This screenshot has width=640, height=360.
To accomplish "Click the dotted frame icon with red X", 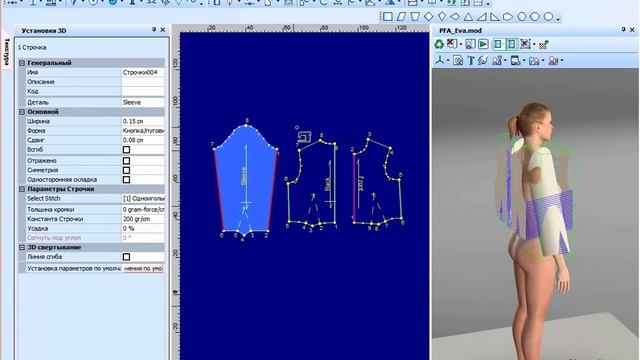I will [526, 44].
